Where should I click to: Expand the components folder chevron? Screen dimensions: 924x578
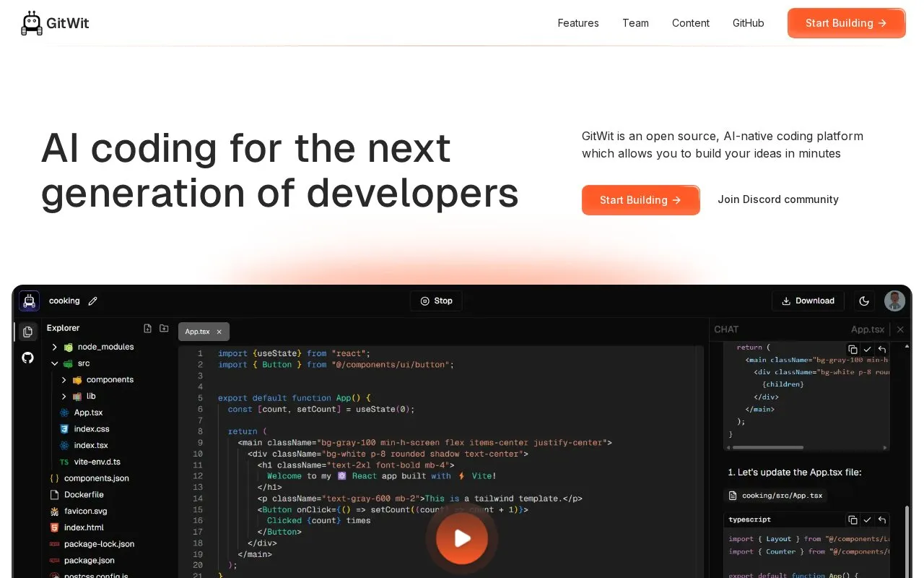click(64, 379)
